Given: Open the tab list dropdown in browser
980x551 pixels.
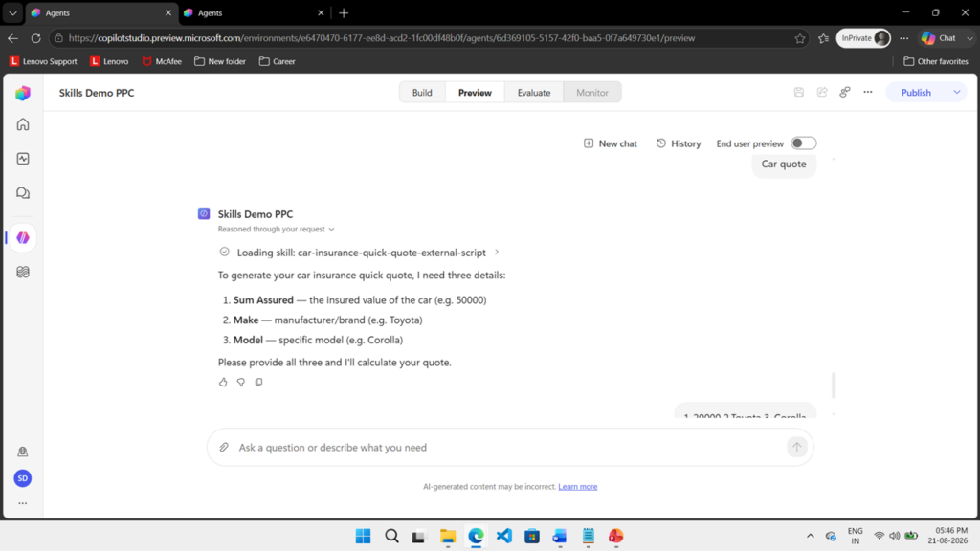Looking at the screenshot, I should 12,12.
